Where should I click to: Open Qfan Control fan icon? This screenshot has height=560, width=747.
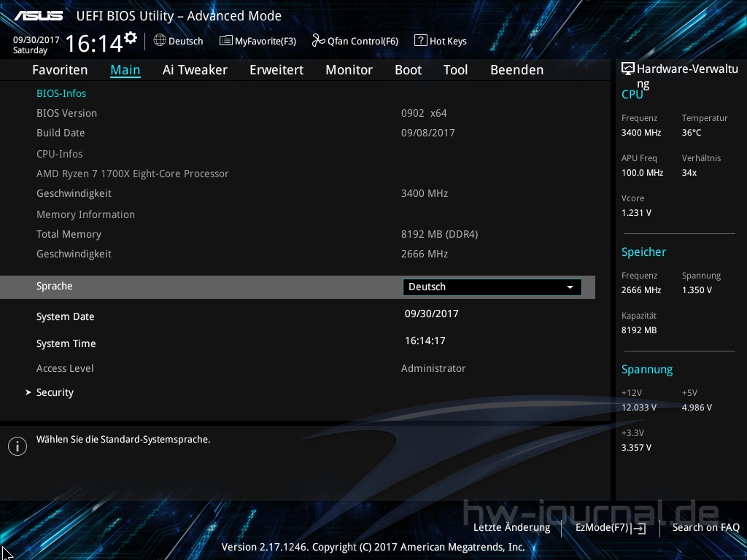[318, 41]
